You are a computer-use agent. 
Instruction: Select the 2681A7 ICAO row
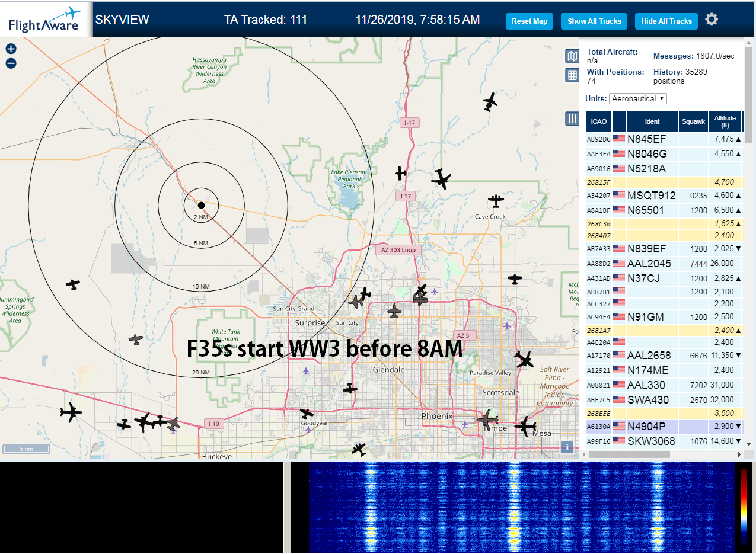click(x=664, y=330)
